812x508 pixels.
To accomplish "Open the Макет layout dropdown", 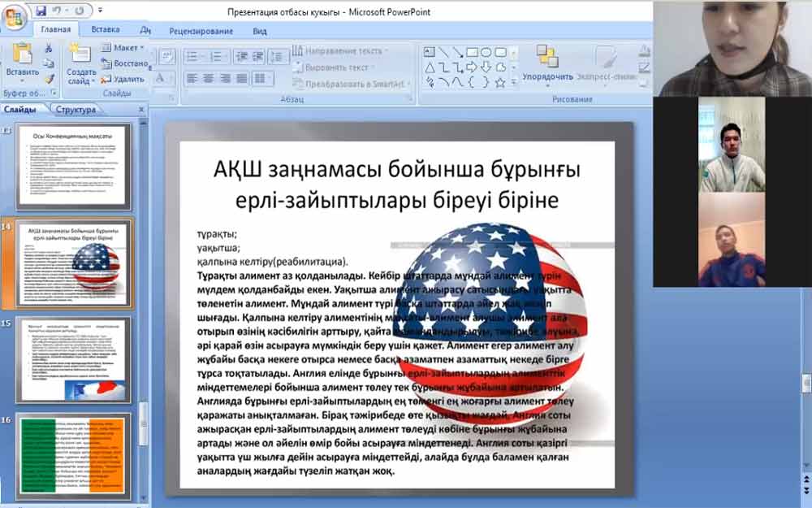I will coord(123,48).
